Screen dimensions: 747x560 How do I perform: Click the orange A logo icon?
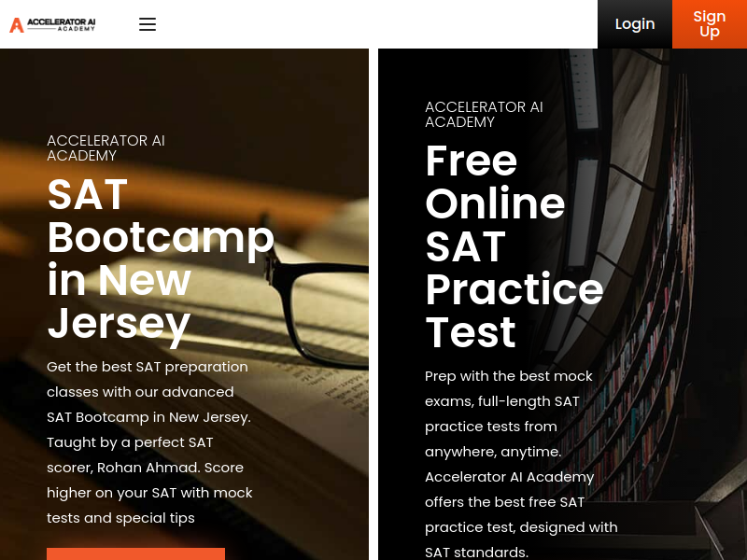17,25
